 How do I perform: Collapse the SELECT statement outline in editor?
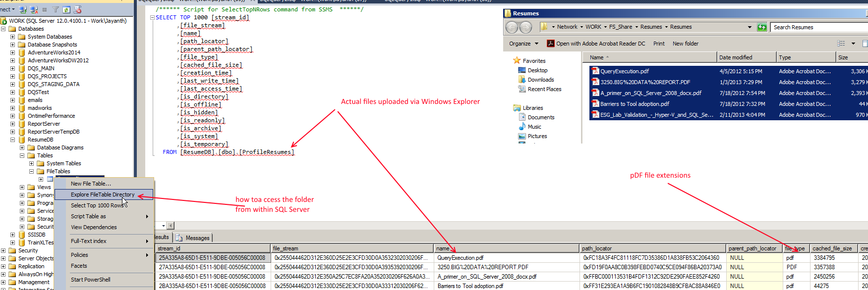click(152, 17)
